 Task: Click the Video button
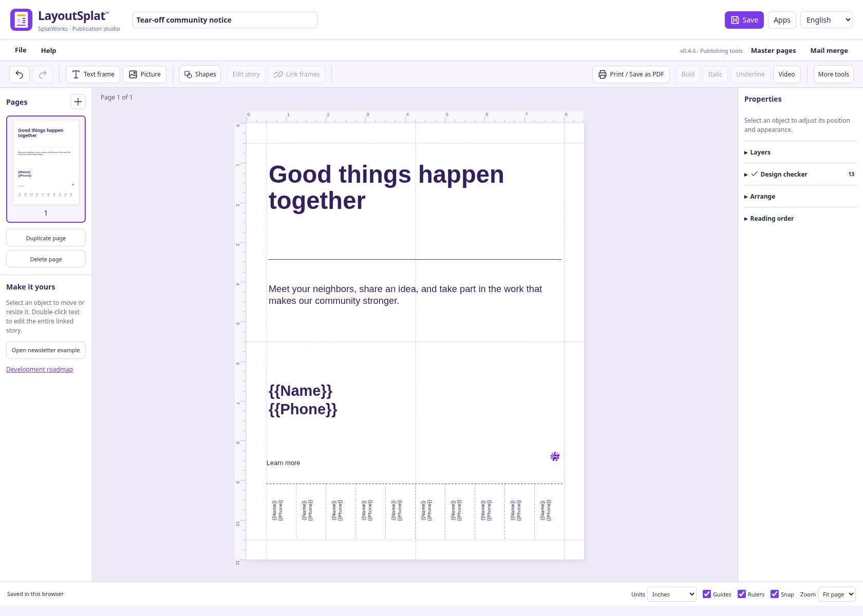pyautogui.click(x=786, y=74)
